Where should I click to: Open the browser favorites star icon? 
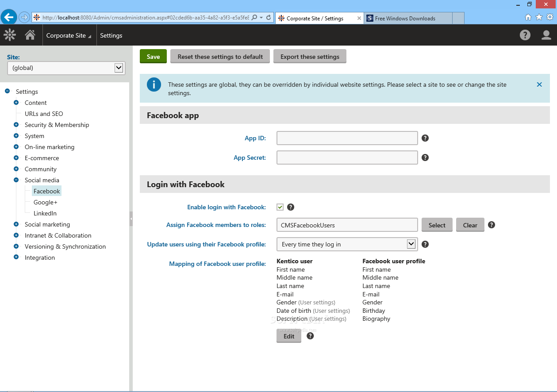coord(539,17)
